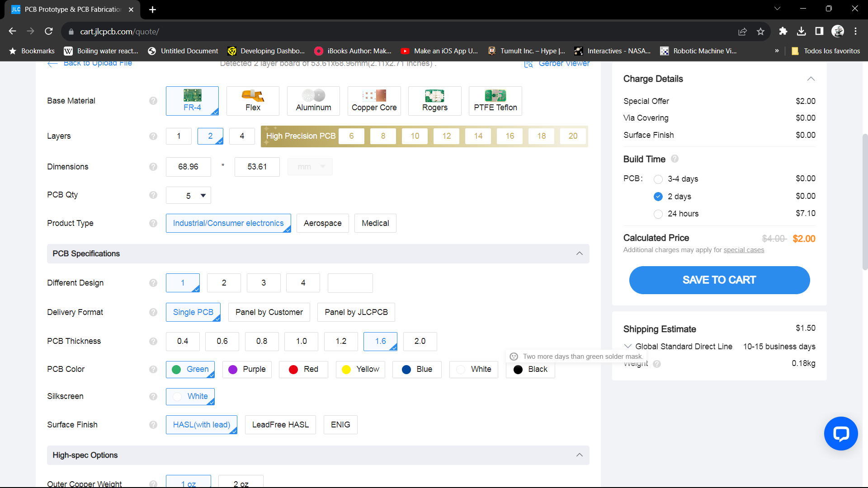Open the Untitled Document bookmark
868x488 pixels.
pos(183,51)
